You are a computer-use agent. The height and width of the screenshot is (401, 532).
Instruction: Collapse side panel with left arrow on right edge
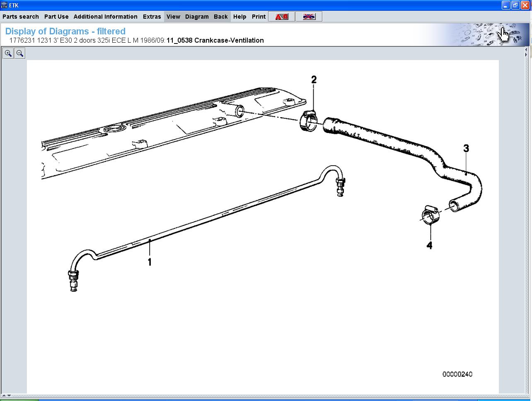[526, 50]
